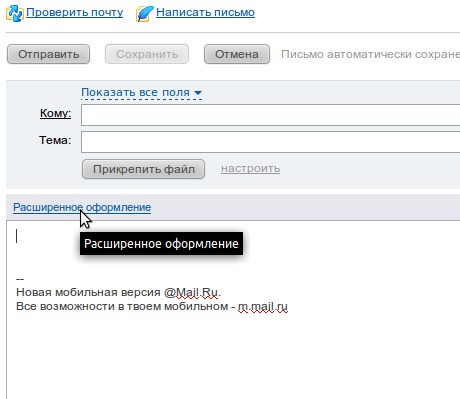Open Расширенное оформление link
Viewport: 460px width, 399px height.
pos(82,207)
